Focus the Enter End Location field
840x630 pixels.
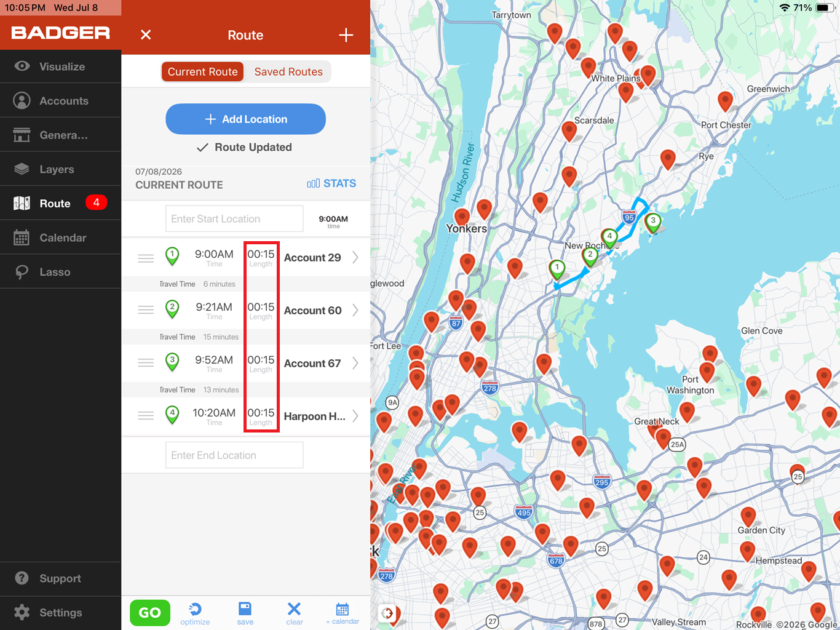click(234, 455)
